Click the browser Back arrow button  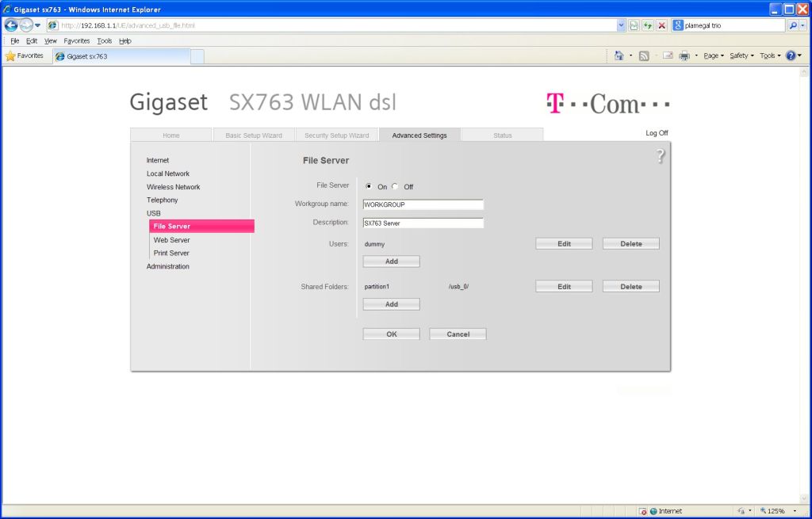point(11,25)
